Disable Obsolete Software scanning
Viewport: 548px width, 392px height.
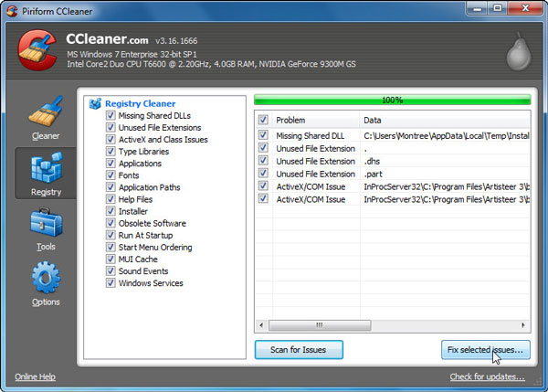111,223
